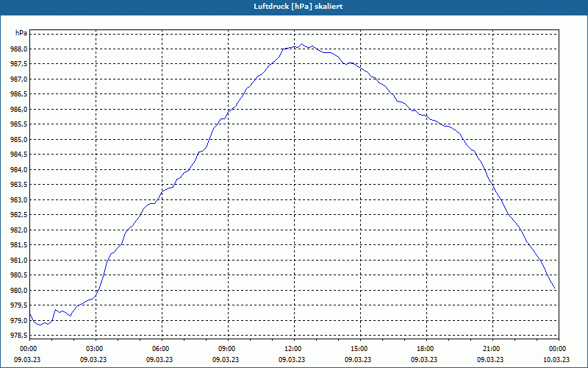Click the 03:00 time label
Screen dimensions: 588x368
coord(96,349)
